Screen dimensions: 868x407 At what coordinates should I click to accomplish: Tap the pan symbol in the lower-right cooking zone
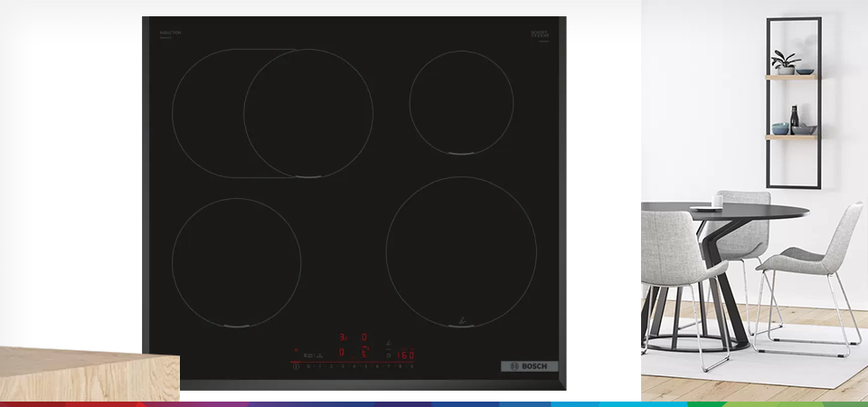[460, 318]
